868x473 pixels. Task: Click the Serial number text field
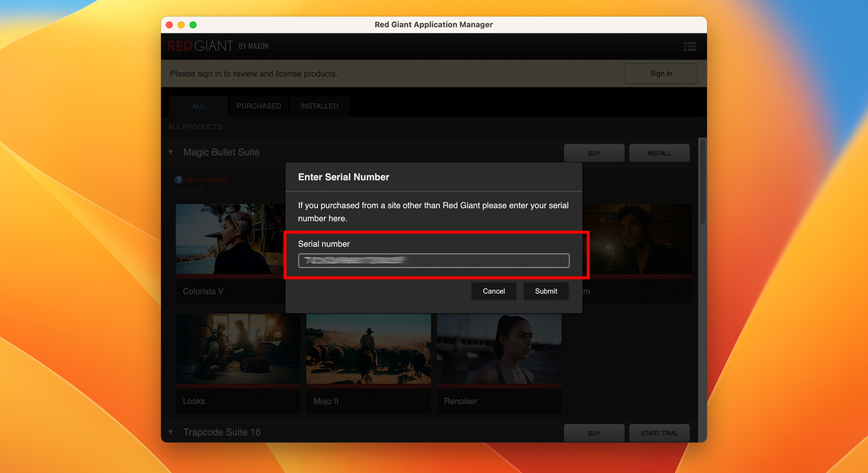click(433, 261)
